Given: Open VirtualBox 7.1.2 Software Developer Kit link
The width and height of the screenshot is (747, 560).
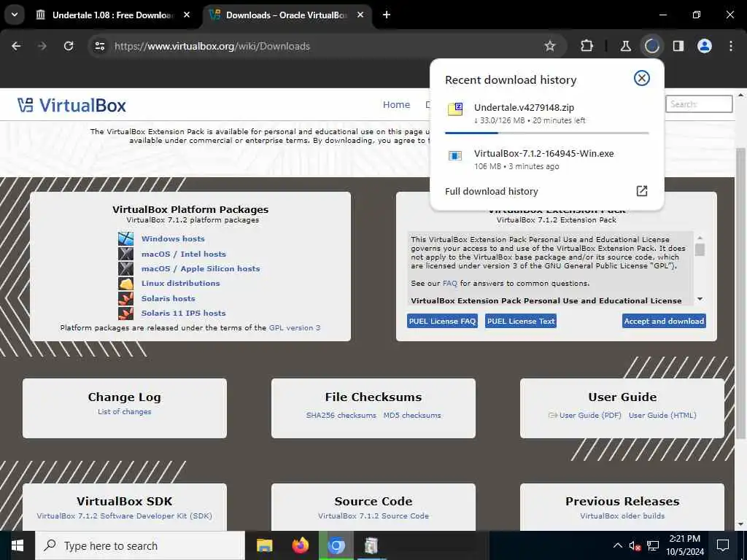Looking at the screenshot, I should pyautogui.click(x=124, y=516).
